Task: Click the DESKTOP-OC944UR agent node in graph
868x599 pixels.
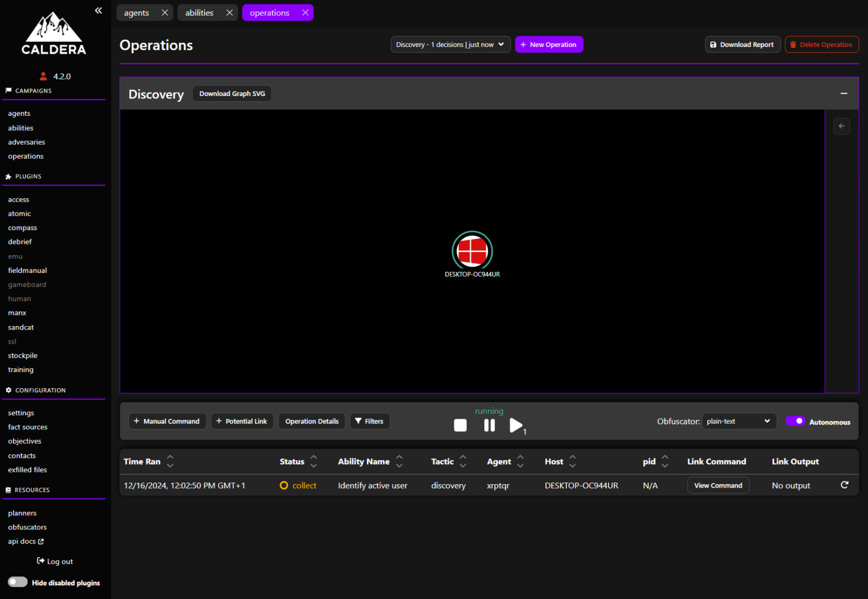Action: click(472, 250)
